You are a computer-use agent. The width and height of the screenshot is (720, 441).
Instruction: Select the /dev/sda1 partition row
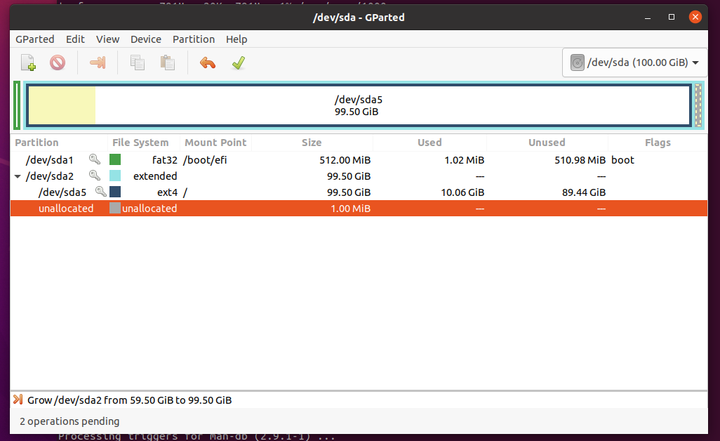pyautogui.click(x=359, y=160)
